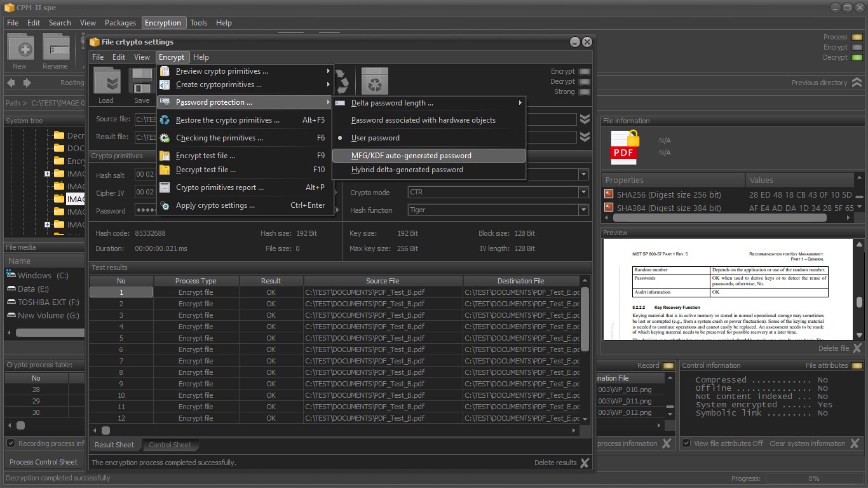Switch to the Control Sheet tab
868x488 pixels.
(170, 445)
